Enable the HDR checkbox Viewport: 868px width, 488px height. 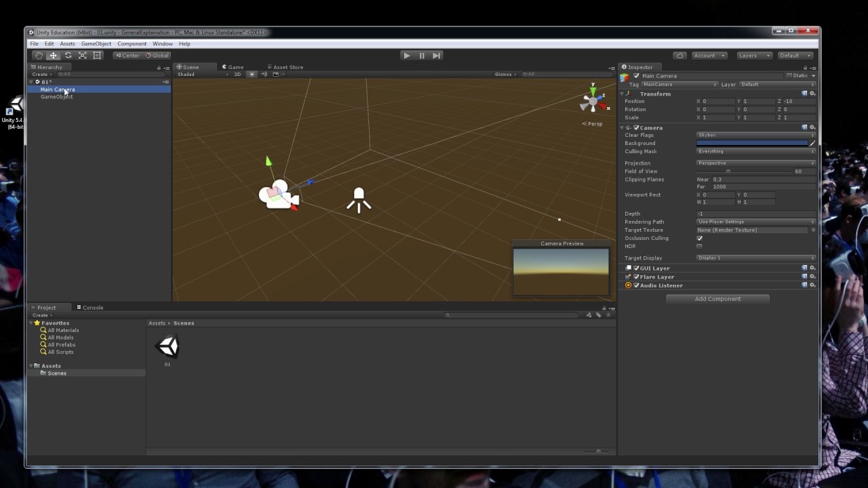700,246
